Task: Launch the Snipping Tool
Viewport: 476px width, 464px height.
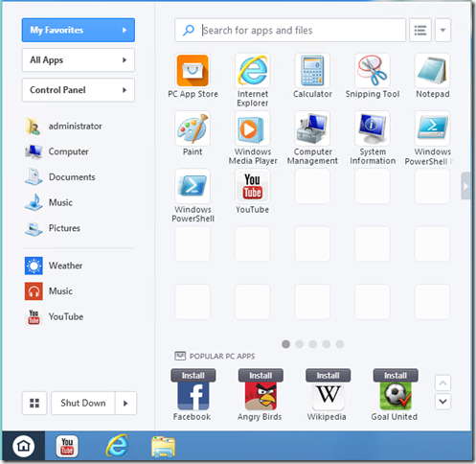Action: pyautogui.click(x=373, y=71)
